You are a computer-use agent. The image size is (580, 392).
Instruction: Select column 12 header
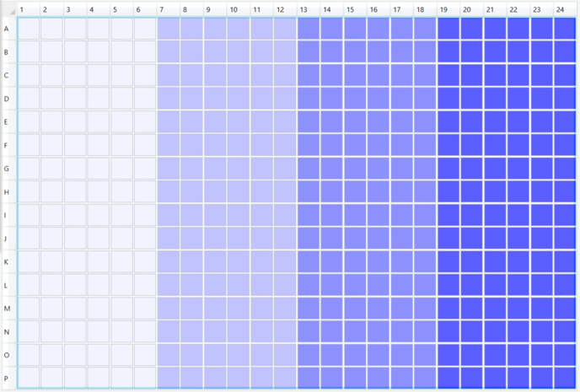tap(285, 9)
